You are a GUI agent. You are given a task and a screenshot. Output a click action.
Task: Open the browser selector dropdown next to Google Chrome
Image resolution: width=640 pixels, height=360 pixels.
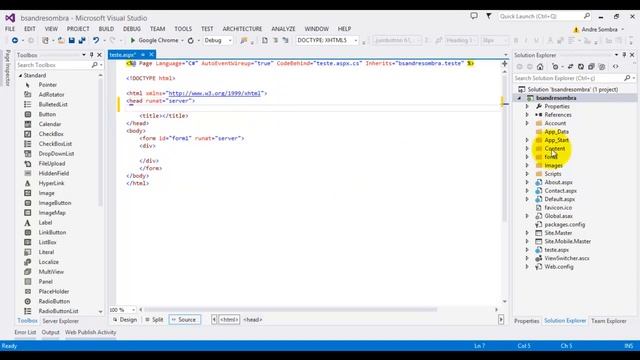(182, 40)
